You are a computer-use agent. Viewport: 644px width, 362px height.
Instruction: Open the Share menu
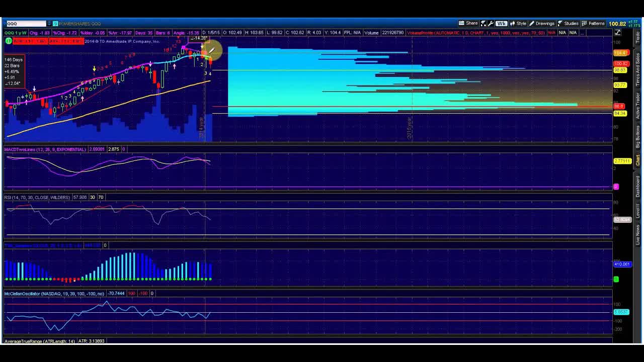[468, 24]
